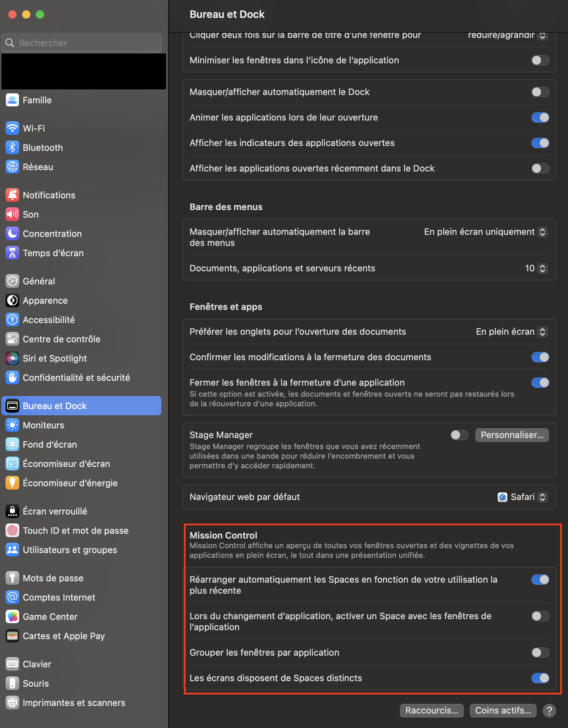The image size is (568, 728).
Task: Click the Notifications bell icon
Action: coord(12,195)
